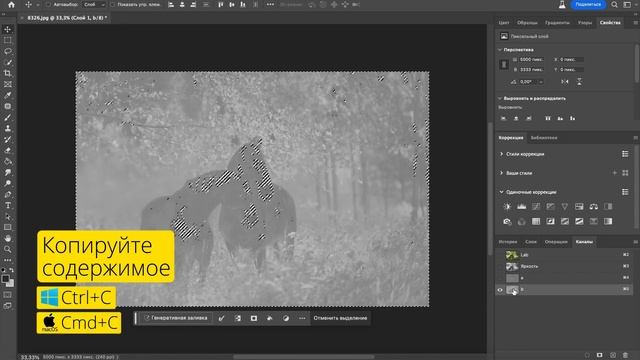Toggle the Автовыбор checkbox
The image size is (640, 360).
(x=49, y=4)
